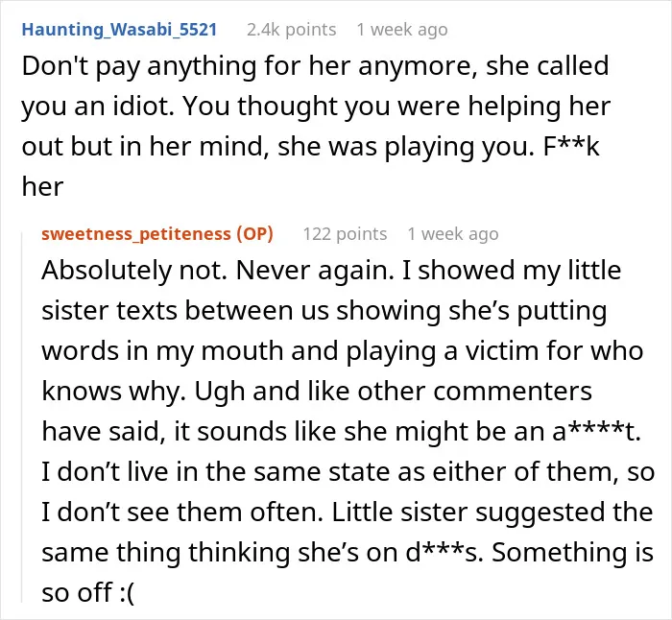This screenshot has height=620, width=672.
Task: Open Haunting_Wasabi_5521's user profile
Action: click(x=119, y=30)
